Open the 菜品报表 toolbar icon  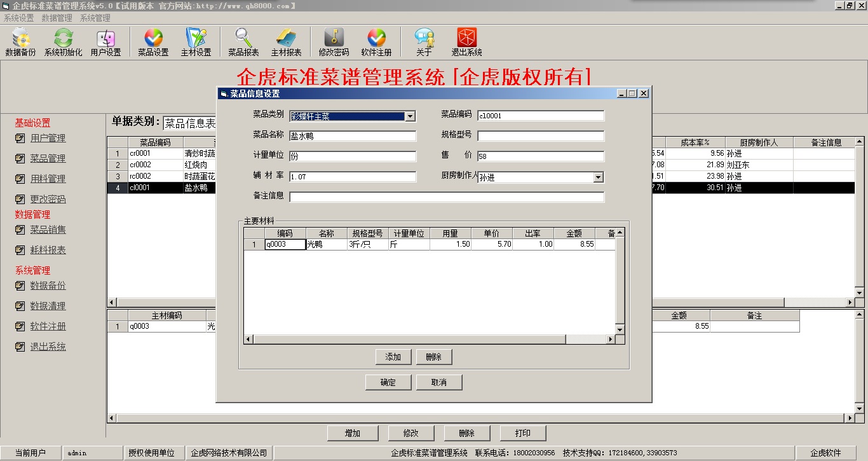243,43
